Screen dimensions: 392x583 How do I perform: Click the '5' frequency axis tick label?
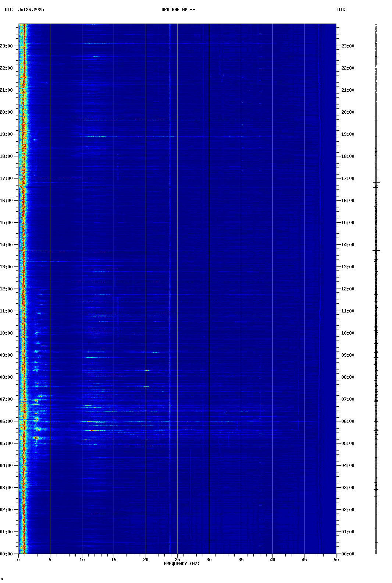click(50, 560)
